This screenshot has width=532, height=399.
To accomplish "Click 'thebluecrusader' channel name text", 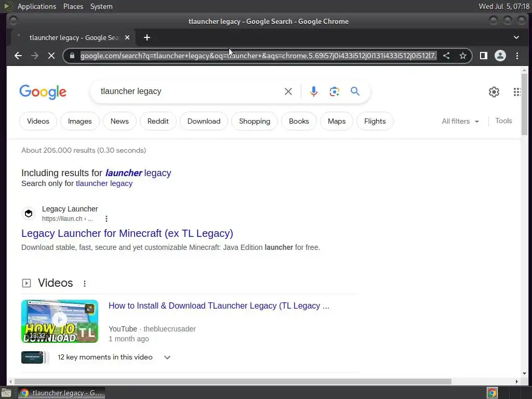I will 170,329.
